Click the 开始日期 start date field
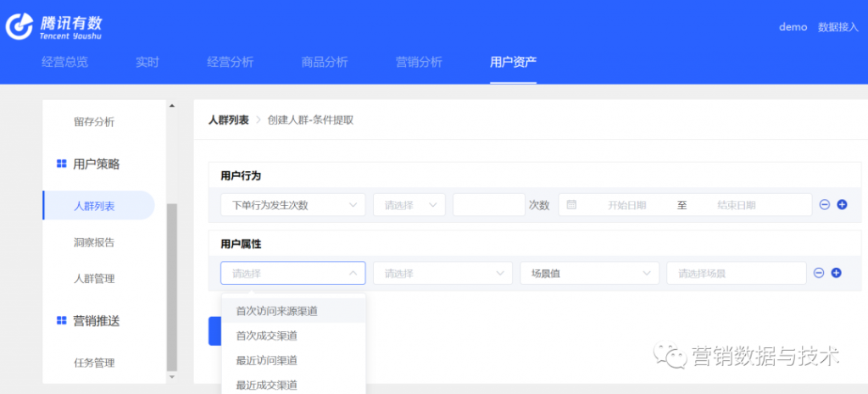Image resolution: width=868 pixels, height=394 pixels. pyautogui.click(x=626, y=205)
